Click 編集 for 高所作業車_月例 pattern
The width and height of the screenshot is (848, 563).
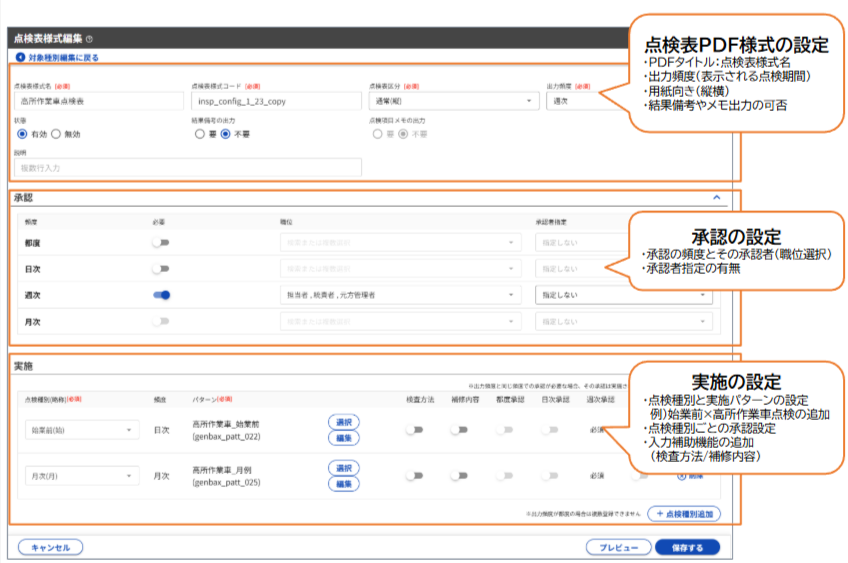point(343,484)
